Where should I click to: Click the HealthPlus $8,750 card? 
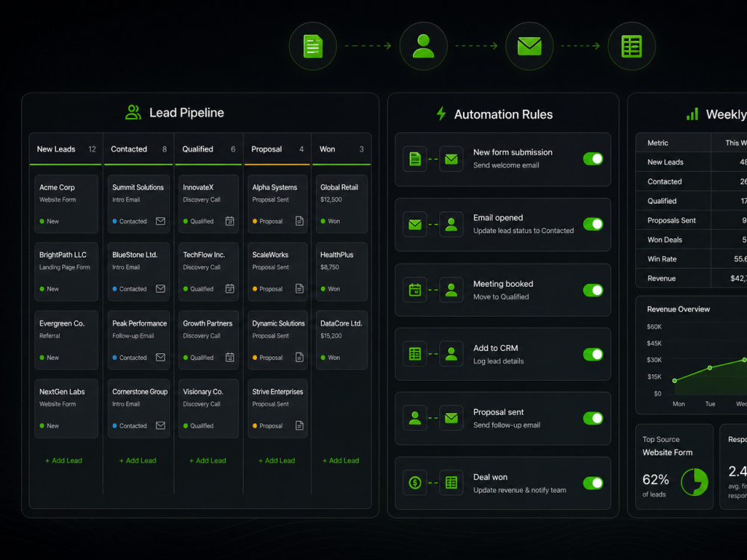tap(341, 272)
